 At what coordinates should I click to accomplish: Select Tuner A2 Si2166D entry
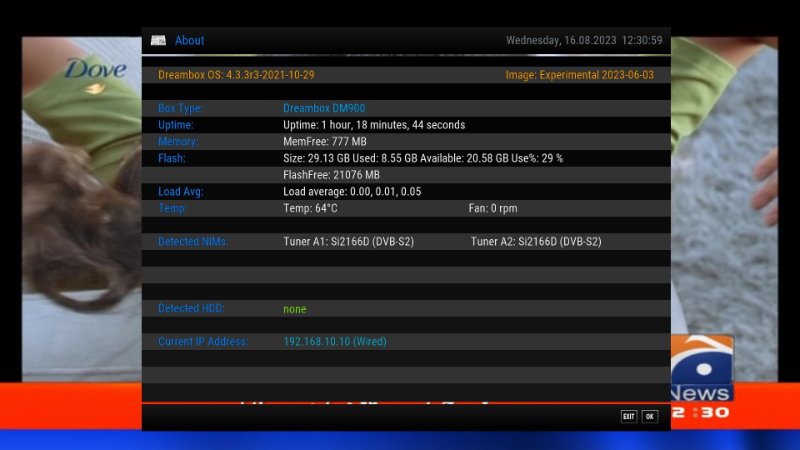click(536, 242)
